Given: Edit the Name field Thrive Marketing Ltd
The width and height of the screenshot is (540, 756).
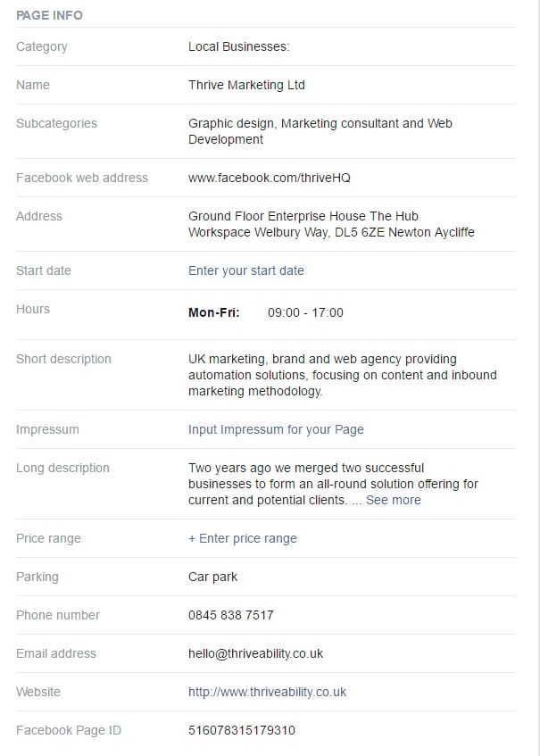Looking at the screenshot, I should point(246,86).
